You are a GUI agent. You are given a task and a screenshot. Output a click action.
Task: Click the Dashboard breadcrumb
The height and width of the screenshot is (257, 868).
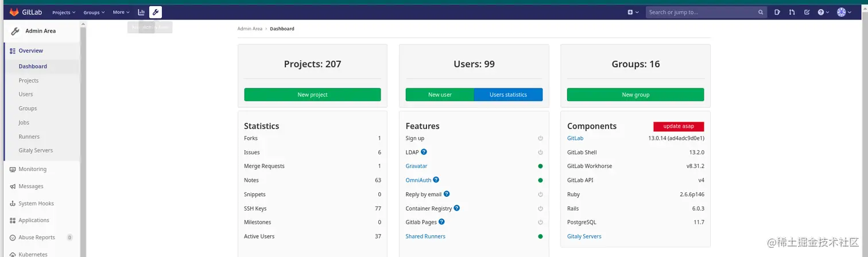point(282,29)
